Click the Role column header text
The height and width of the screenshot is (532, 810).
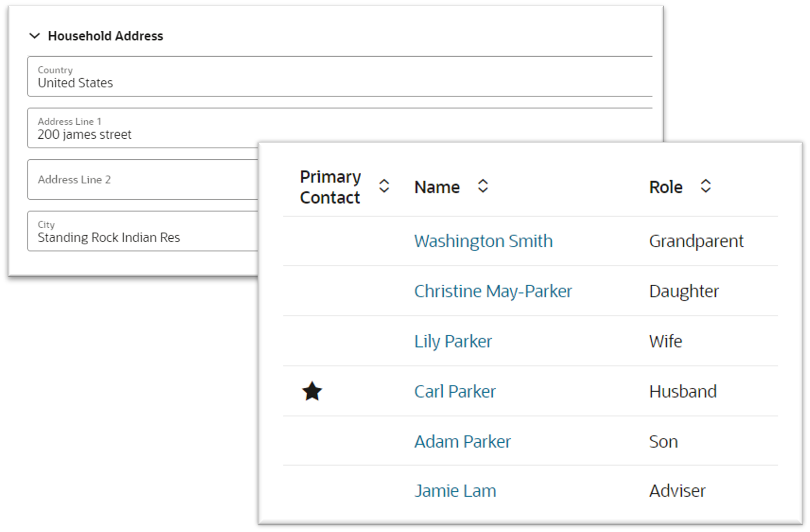tap(665, 187)
